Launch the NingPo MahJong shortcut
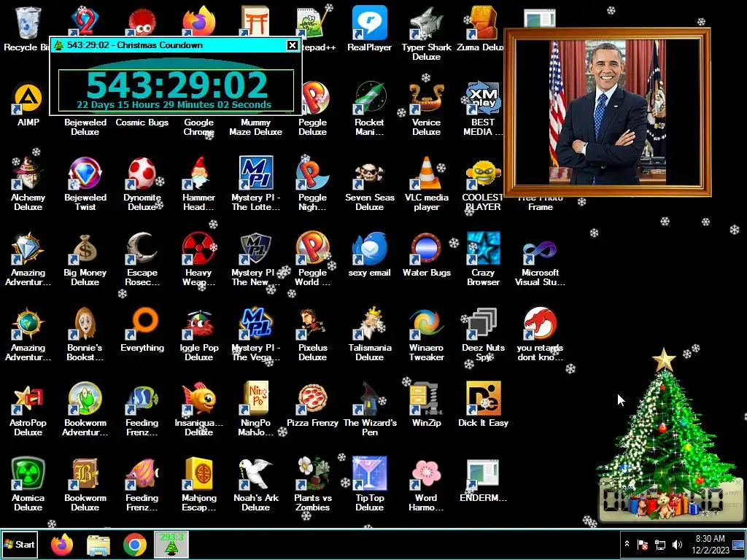The height and width of the screenshot is (560, 747). (256, 408)
